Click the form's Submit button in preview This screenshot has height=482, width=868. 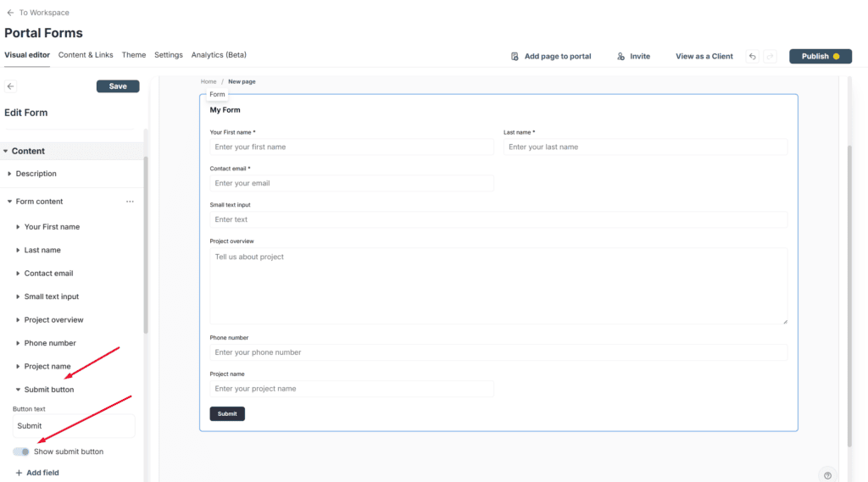227,414
